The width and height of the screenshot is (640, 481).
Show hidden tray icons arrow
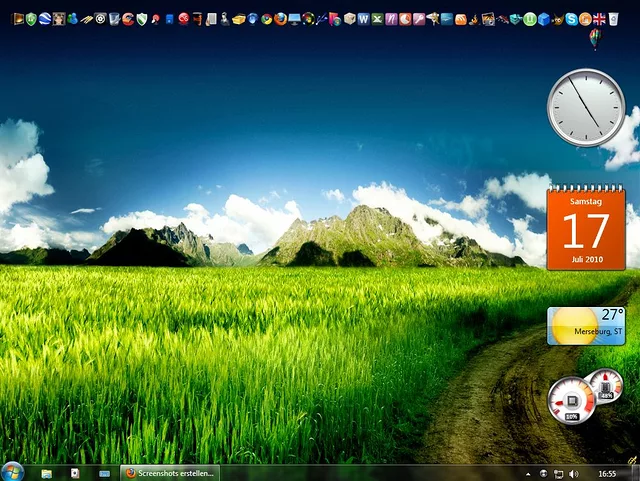(x=528, y=474)
